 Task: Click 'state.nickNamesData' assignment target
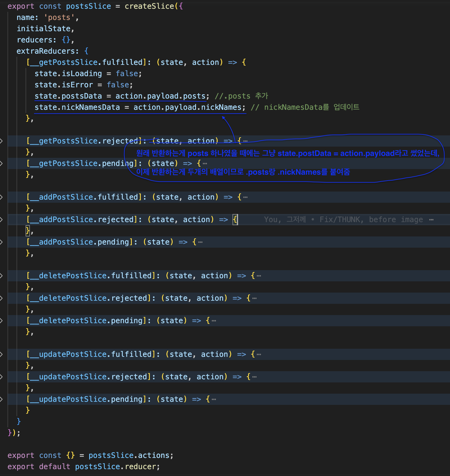pyautogui.click(x=77, y=107)
